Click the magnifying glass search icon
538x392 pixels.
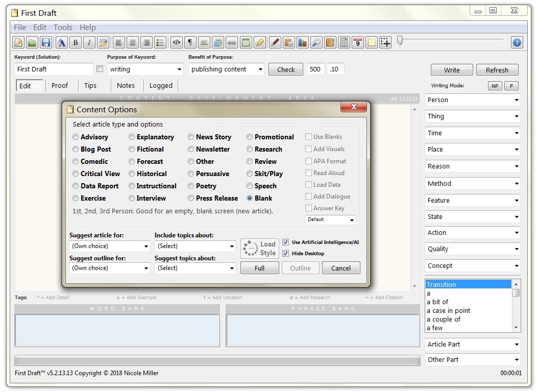316,42
